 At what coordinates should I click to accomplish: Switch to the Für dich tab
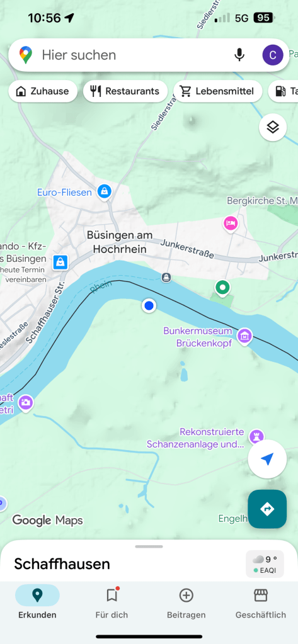point(112,603)
